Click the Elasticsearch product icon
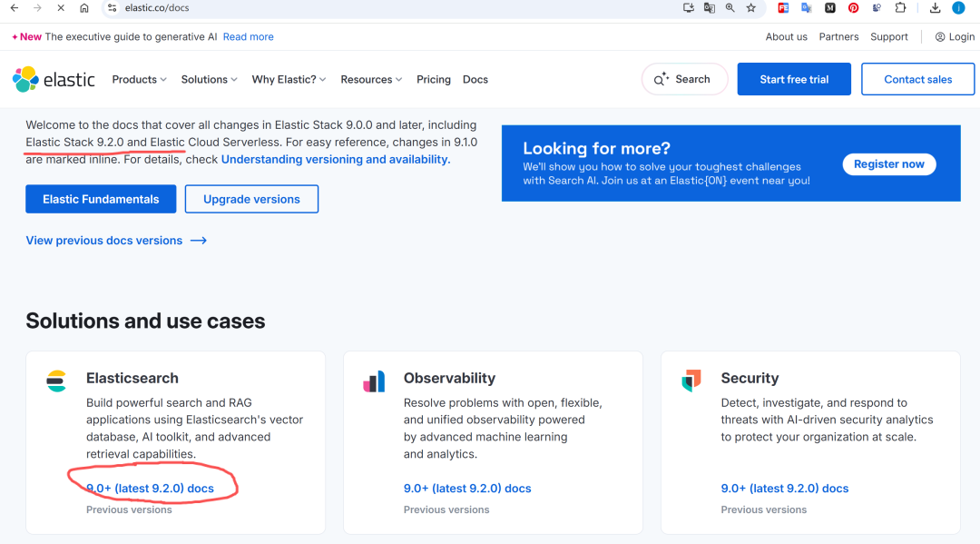 [x=56, y=381]
